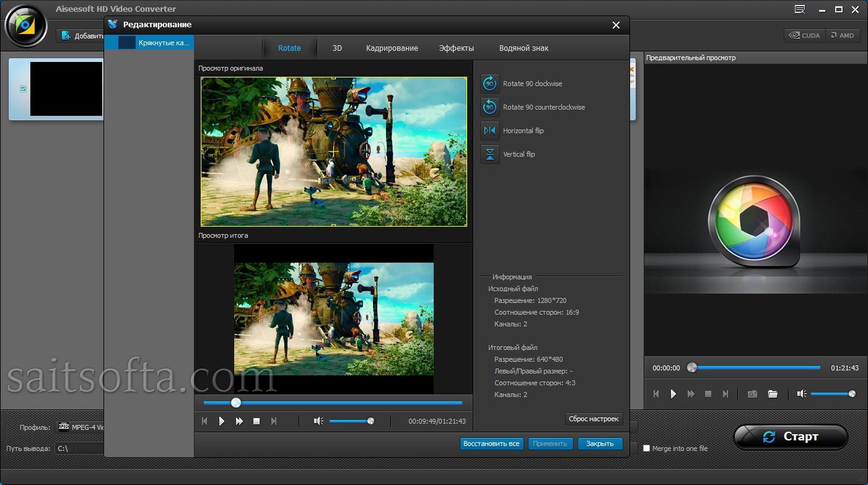Click Применить button

550,443
